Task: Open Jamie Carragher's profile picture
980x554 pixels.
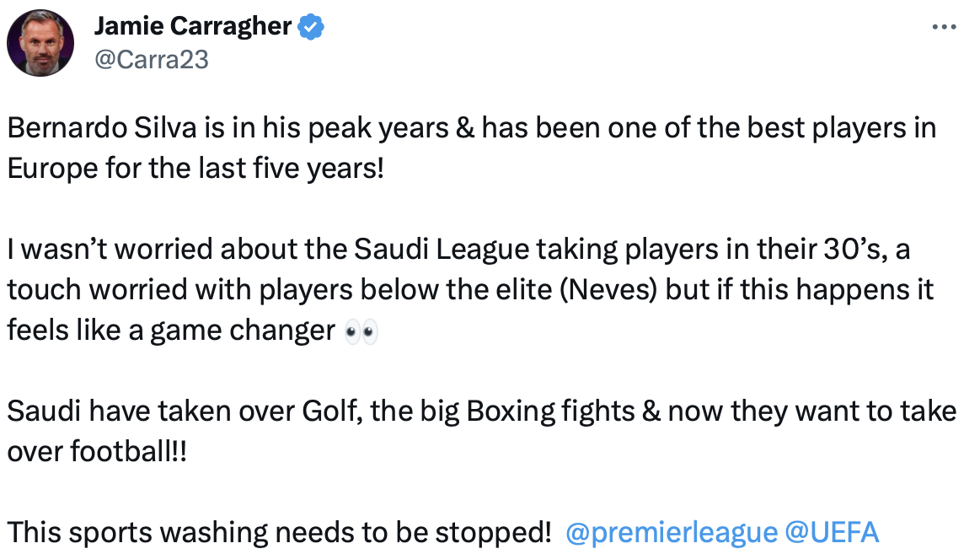Action: (x=40, y=44)
